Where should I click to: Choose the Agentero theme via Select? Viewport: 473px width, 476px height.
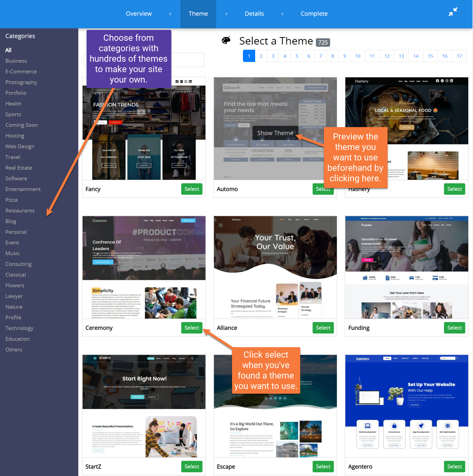click(x=454, y=467)
